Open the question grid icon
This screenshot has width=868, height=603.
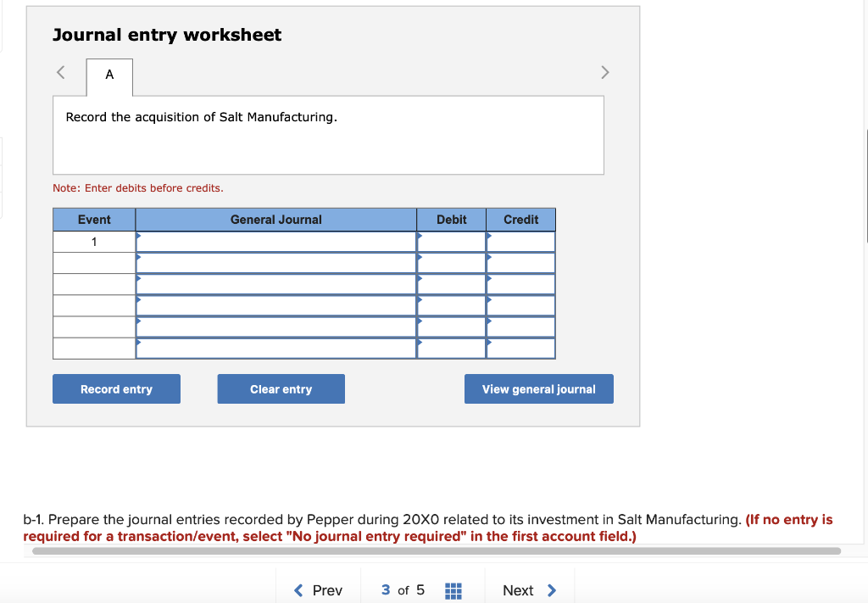pos(453,591)
